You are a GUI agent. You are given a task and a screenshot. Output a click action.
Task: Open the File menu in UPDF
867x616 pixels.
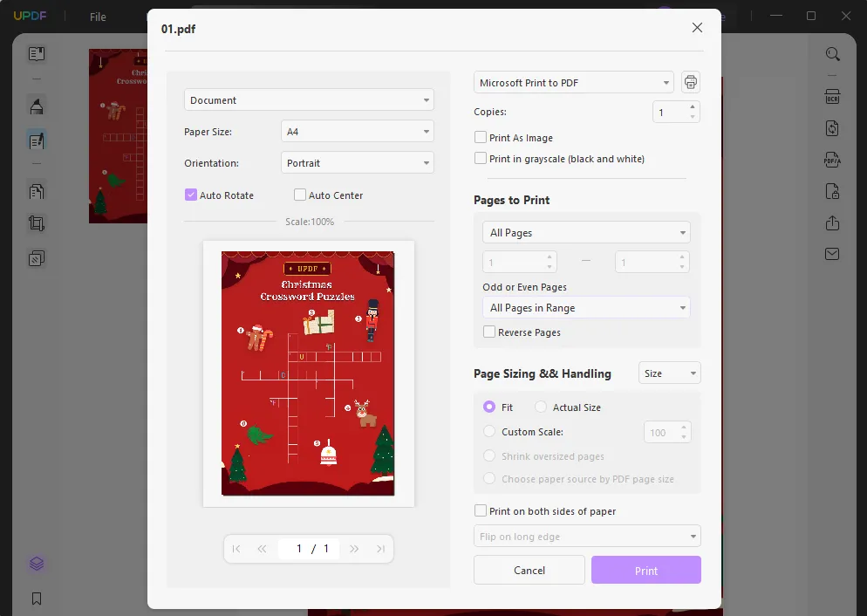98,17
